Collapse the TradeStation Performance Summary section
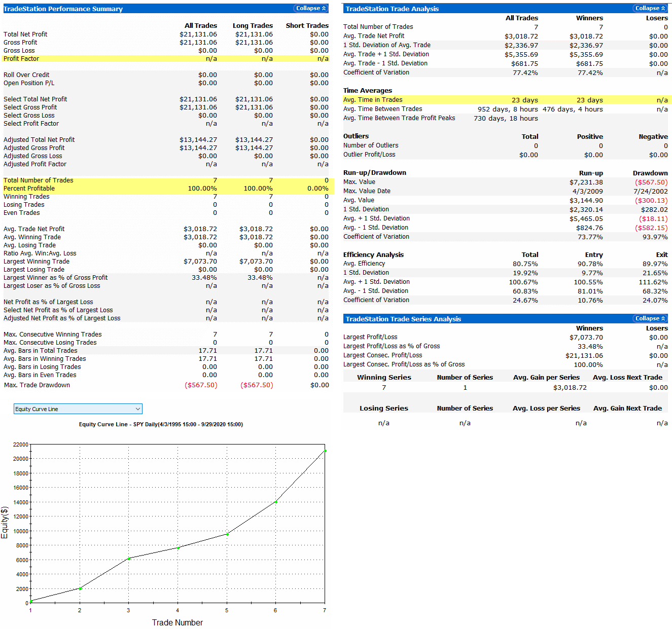 click(311, 8)
